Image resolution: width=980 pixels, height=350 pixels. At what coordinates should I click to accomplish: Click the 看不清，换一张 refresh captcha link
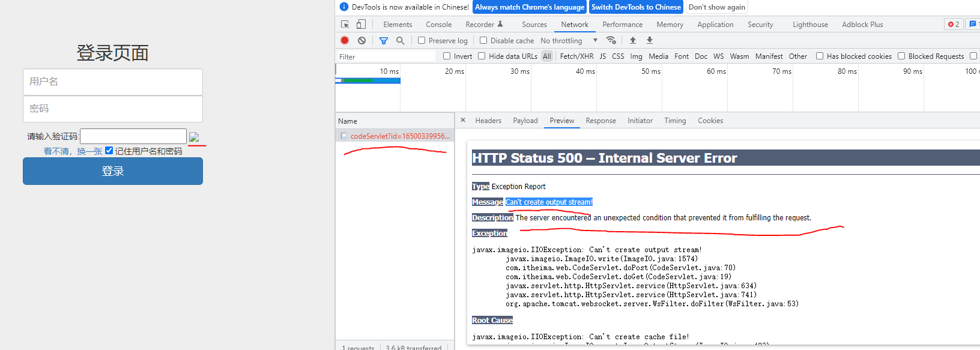tap(73, 151)
